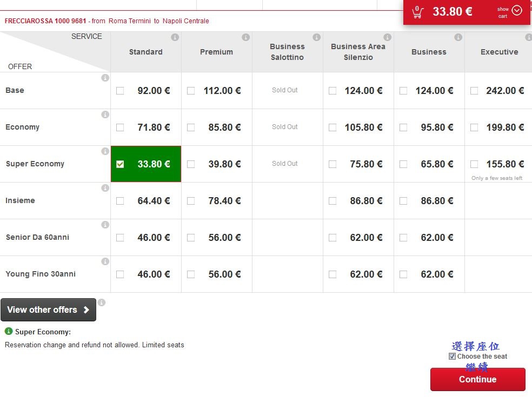Viewport: 532px width, 397px height.
Task: Open info icon for Premium service
Action: [x=246, y=37]
